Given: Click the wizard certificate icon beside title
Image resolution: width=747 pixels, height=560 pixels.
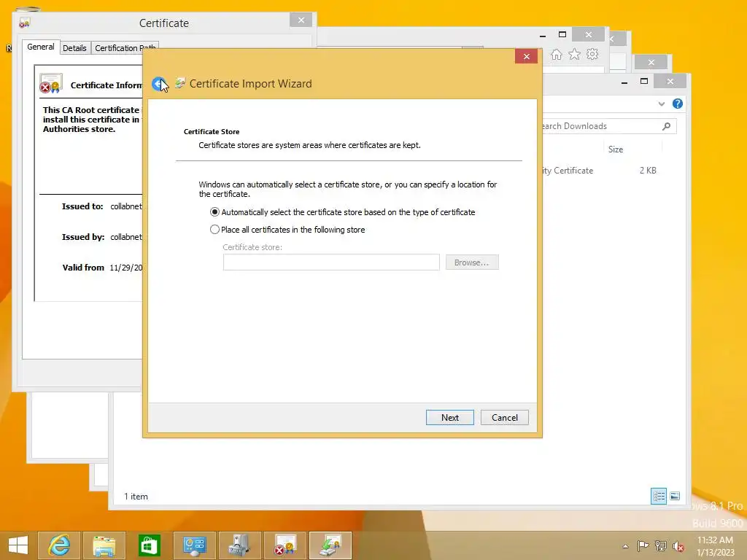Looking at the screenshot, I should pos(179,83).
